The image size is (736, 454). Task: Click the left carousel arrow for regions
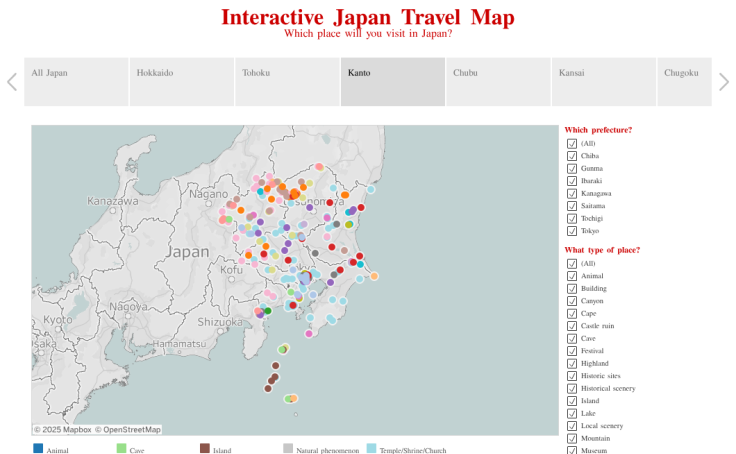[12, 82]
